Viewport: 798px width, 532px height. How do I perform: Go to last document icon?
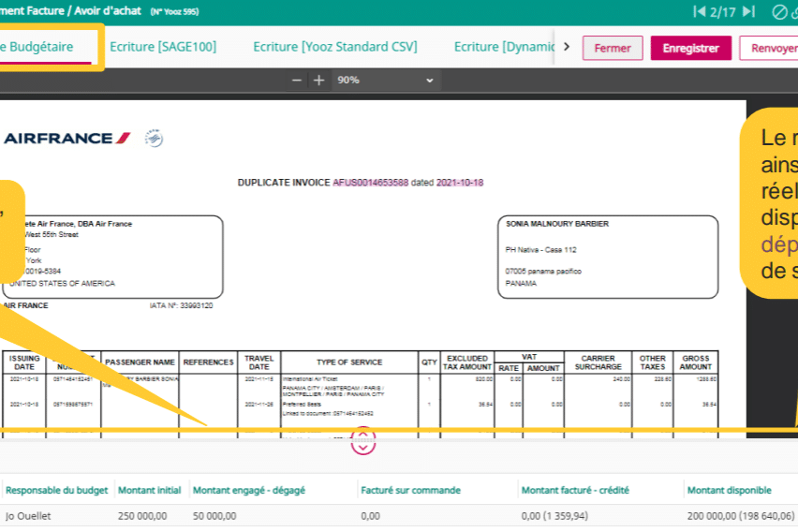tap(748, 11)
